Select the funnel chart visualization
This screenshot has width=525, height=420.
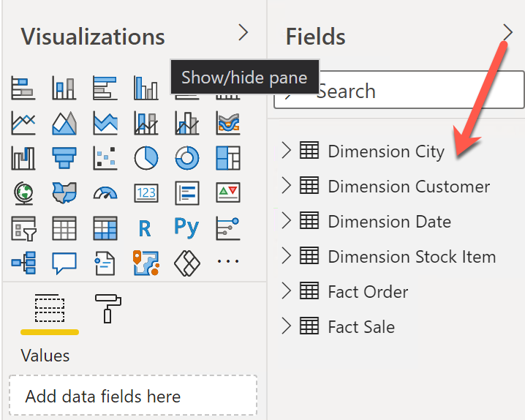64,157
